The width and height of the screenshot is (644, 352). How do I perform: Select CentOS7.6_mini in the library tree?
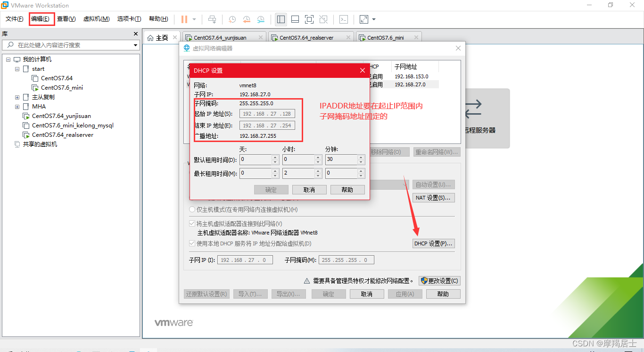[62, 88]
